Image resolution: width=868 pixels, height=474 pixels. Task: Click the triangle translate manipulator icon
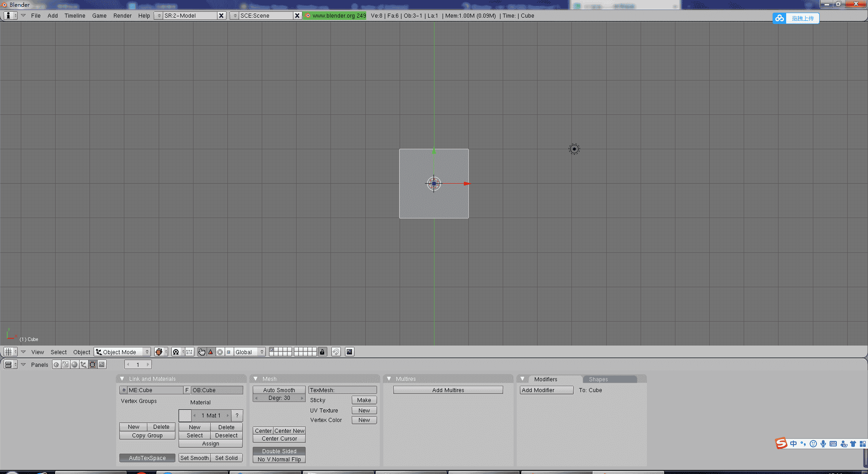coord(211,352)
